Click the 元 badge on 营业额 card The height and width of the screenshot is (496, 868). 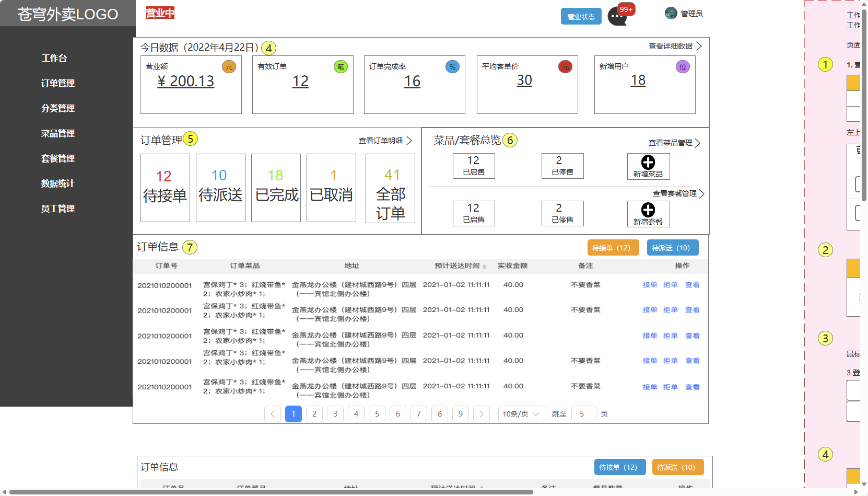click(229, 66)
